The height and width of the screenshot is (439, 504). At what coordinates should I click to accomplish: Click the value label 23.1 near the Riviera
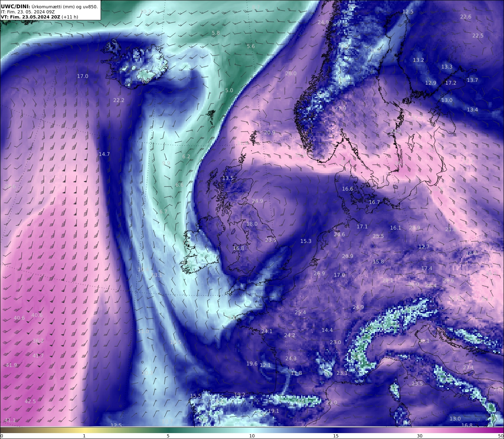pyautogui.click(x=341, y=373)
